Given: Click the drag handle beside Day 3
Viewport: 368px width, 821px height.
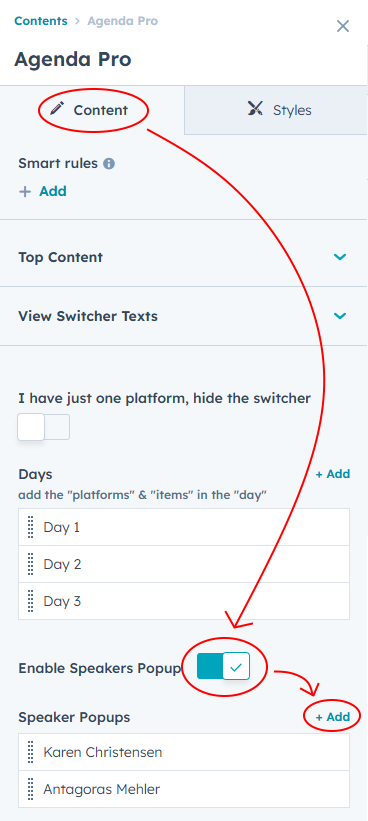Looking at the screenshot, I should (30, 601).
